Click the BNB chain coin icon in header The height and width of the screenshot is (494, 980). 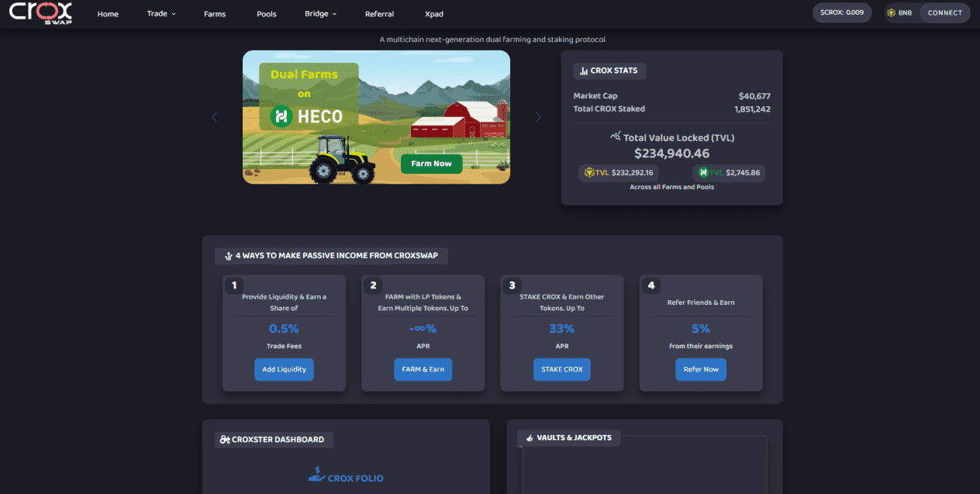[x=892, y=13]
